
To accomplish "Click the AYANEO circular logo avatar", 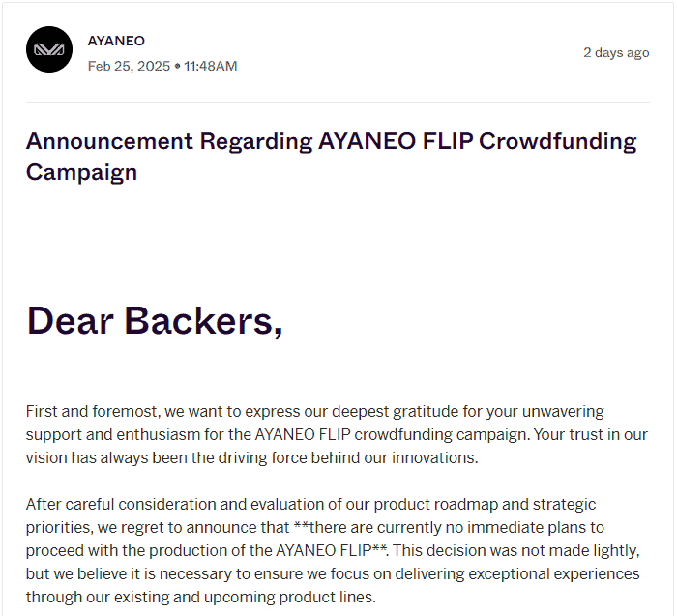I will [49, 49].
